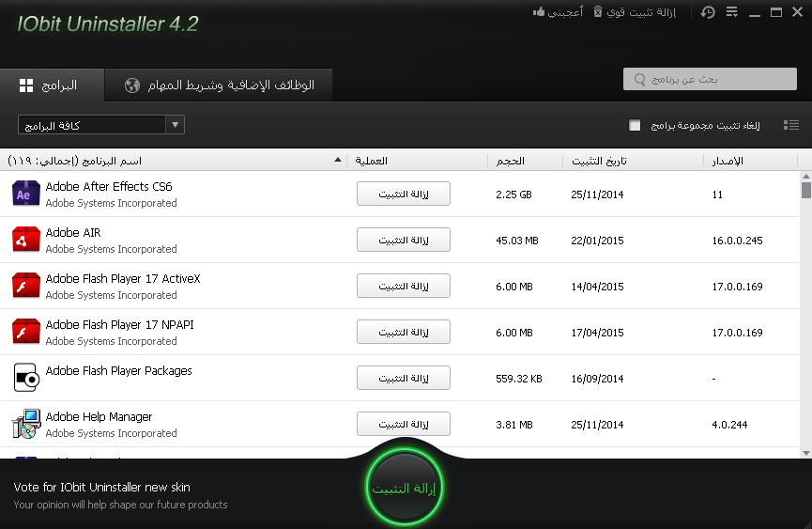Click the 3.81 MB size value
The width and height of the screenshot is (812, 529).
click(x=514, y=425)
